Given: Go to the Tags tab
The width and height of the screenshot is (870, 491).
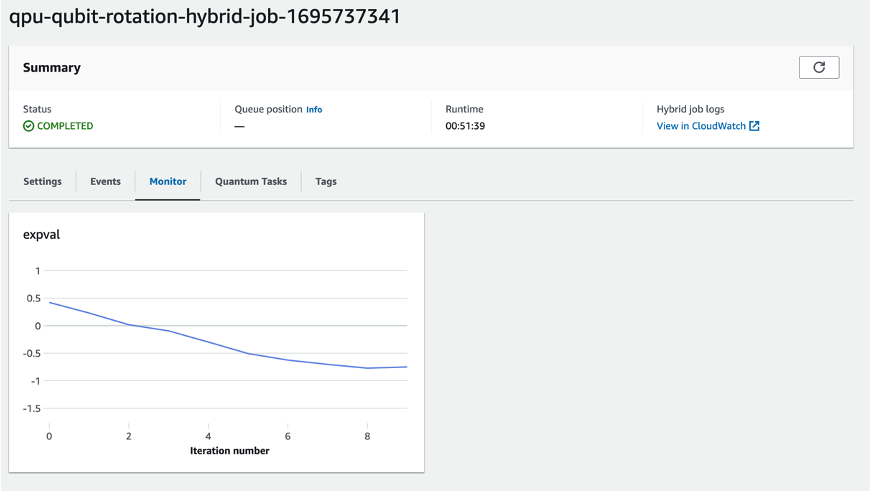Looking at the screenshot, I should tap(326, 181).
